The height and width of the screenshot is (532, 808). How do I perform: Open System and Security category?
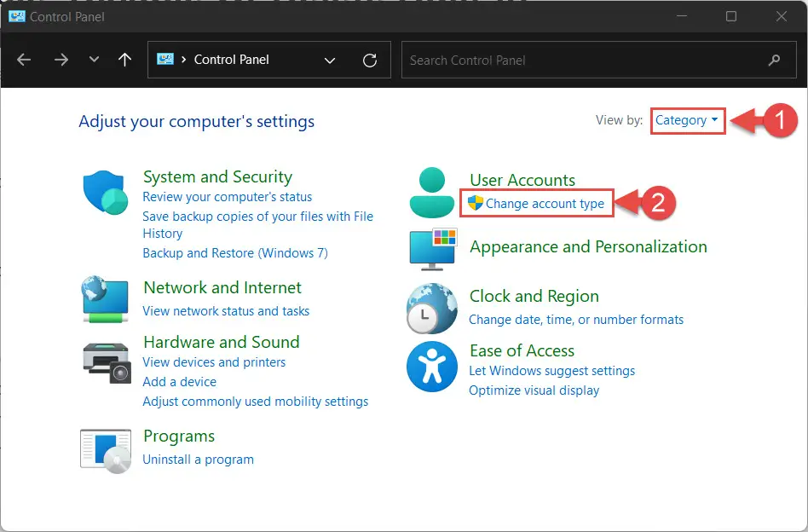click(217, 176)
